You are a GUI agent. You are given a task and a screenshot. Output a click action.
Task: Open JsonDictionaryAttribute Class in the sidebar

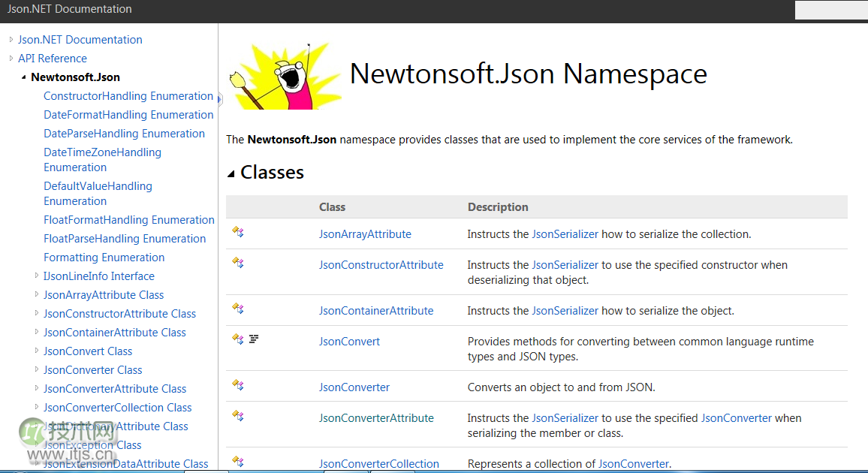(x=116, y=427)
